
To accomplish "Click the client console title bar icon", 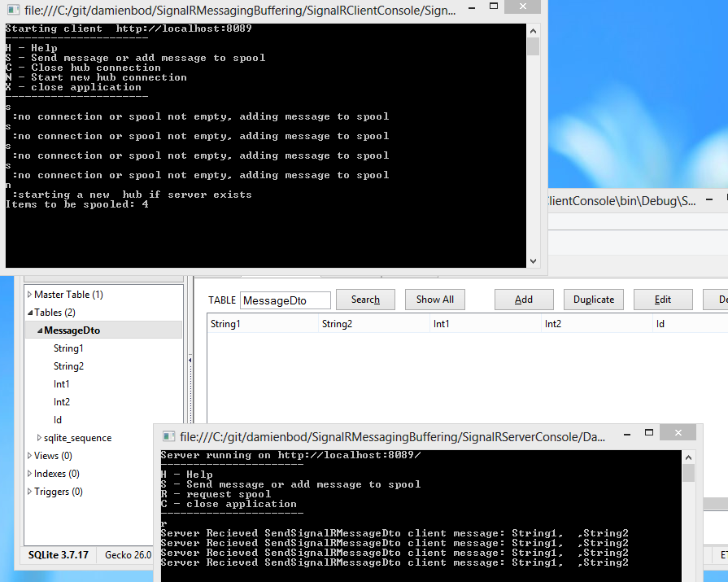I will click(x=13, y=11).
